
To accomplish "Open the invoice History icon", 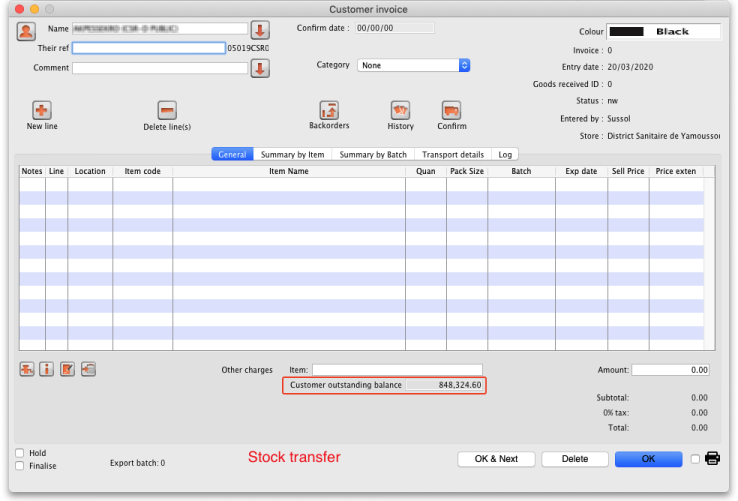I will pos(400,111).
